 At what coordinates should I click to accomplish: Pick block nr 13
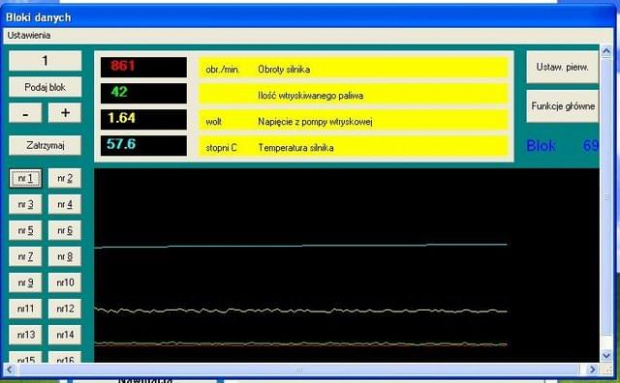click(25, 335)
